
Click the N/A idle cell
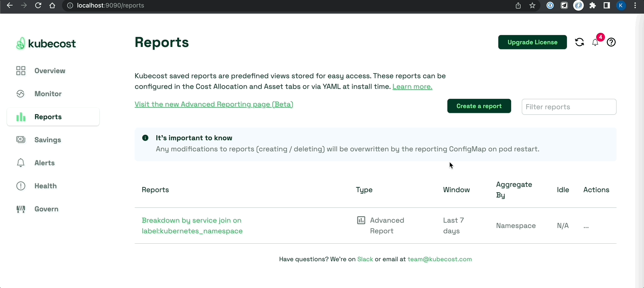point(563,226)
